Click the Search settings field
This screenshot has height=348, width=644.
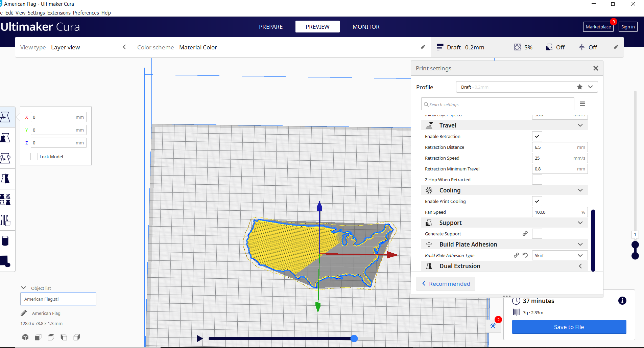pyautogui.click(x=498, y=104)
